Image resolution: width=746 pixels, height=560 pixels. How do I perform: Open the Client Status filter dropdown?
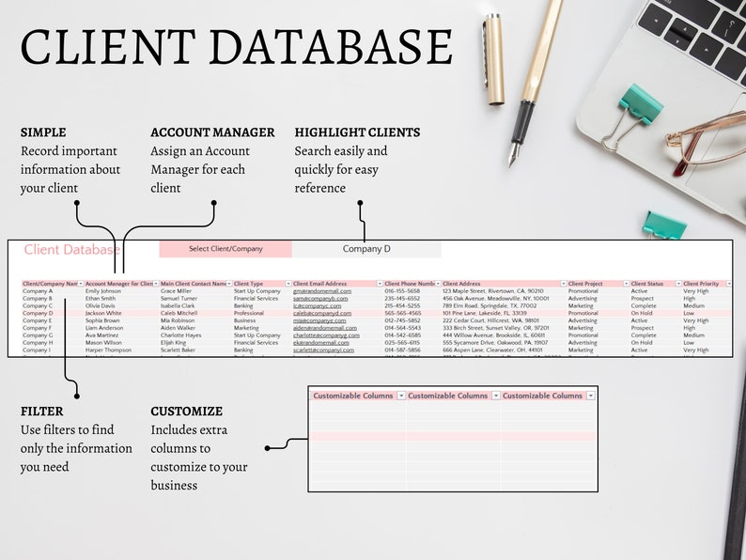point(679,284)
